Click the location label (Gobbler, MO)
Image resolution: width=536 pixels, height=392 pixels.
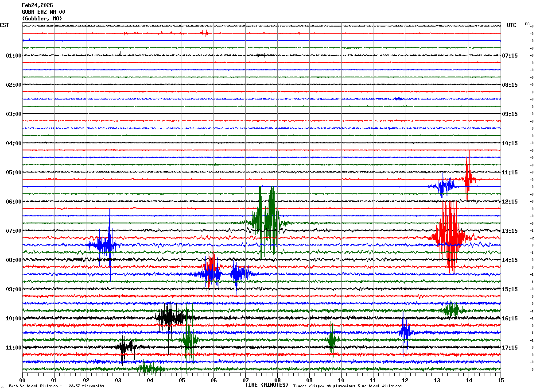pyautogui.click(x=42, y=19)
